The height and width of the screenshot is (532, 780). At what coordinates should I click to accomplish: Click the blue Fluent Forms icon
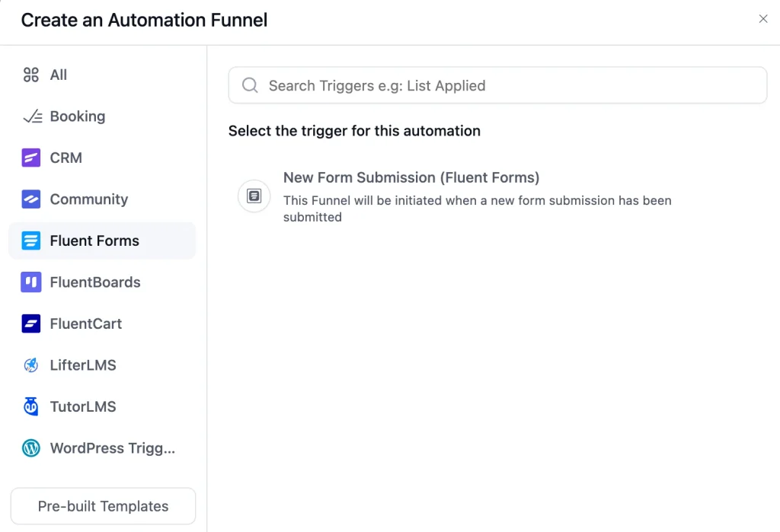[x=30, y=241]
